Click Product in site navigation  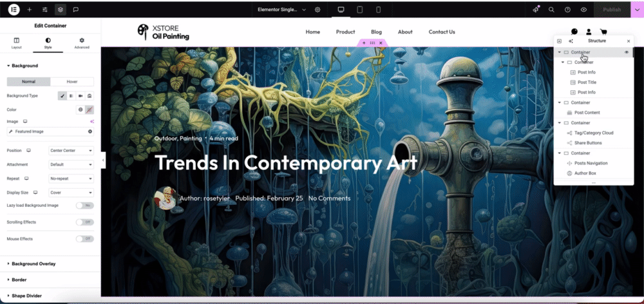coord(345,32)
